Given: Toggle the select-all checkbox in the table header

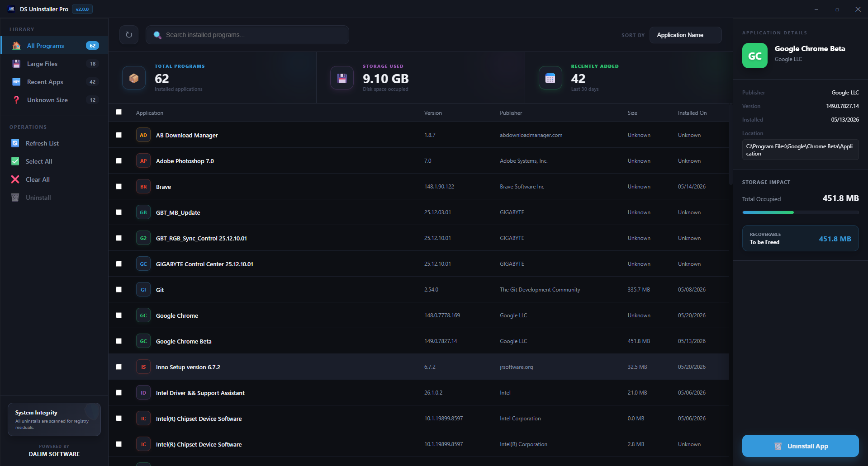Looking at the screenshot, I should coord(119,112).
